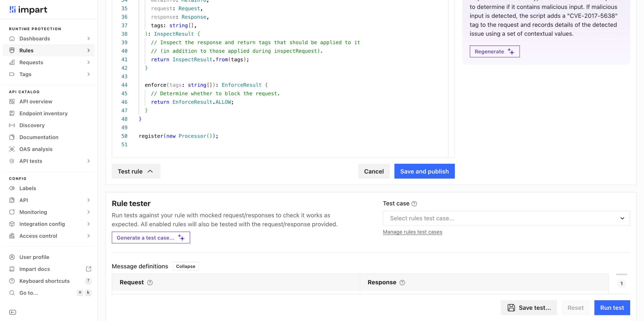
Task: Open the Endpoint inventory page
Action: [x=43, y=114]
